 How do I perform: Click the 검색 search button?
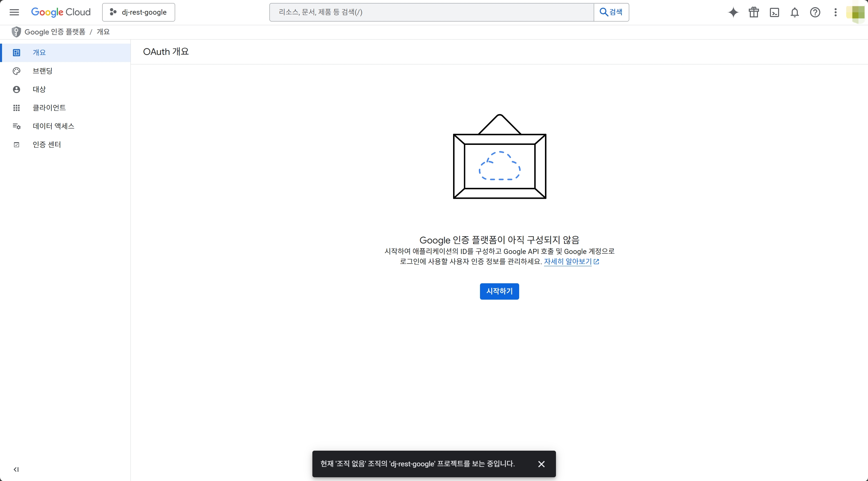pyautogui.click(x=611, y=12)
